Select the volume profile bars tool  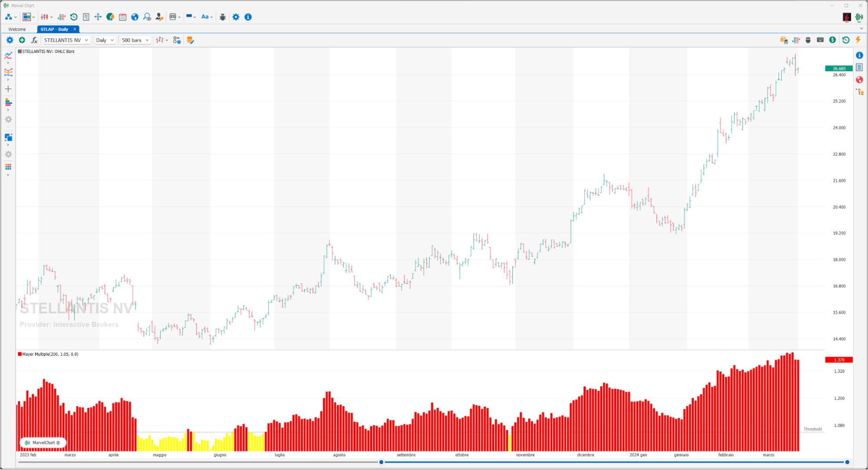(8, 102)
